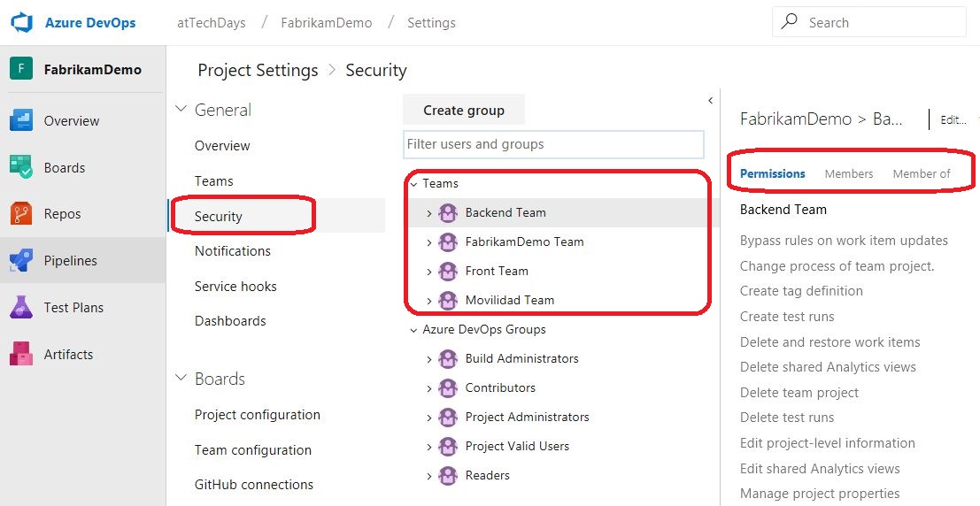Click the FabrikamDemo project avatar icon

pos(21,69)
